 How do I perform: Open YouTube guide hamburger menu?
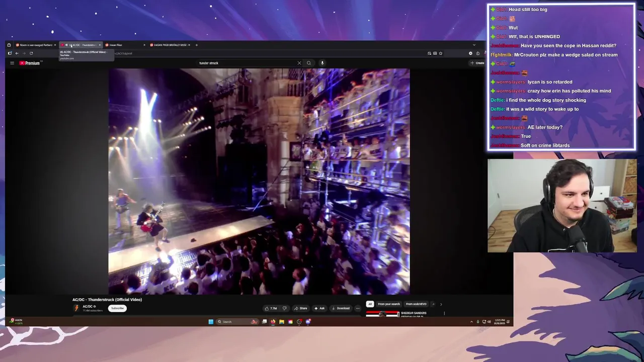click(12, 63)
